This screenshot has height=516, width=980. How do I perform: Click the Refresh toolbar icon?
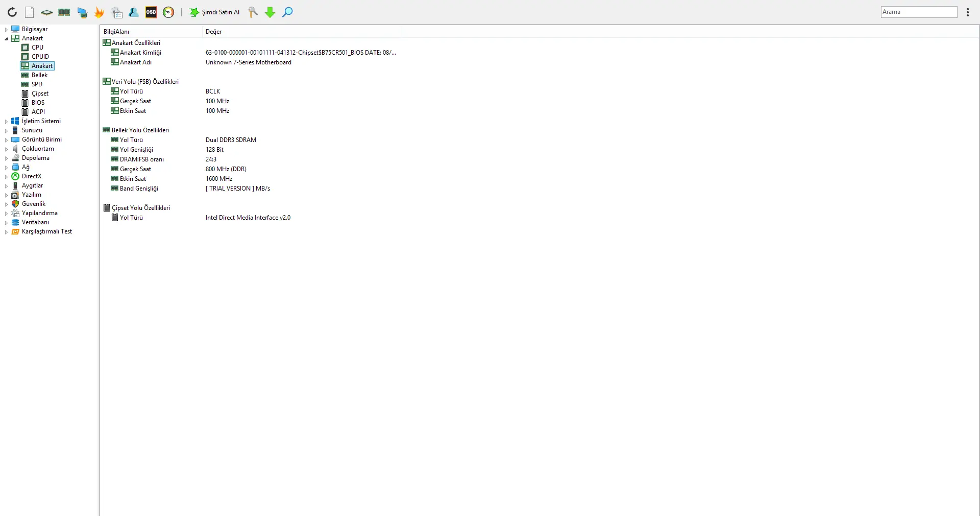pyautogui.click(x=12, y=12)
